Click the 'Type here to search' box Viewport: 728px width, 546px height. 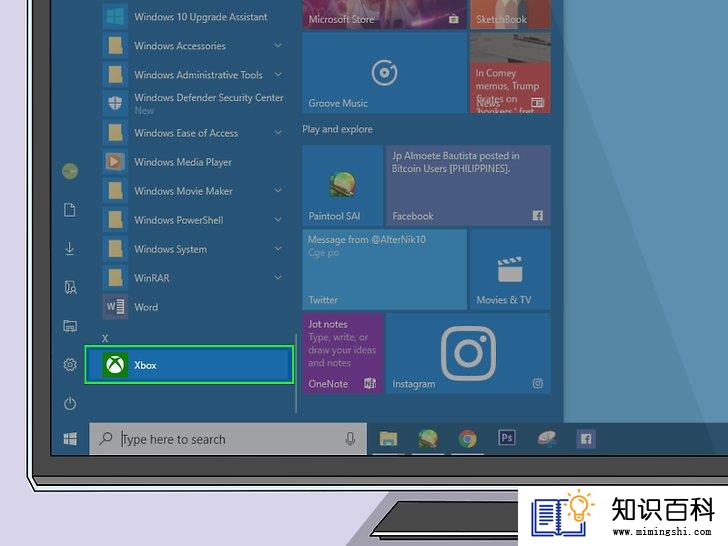pos(228,439)
